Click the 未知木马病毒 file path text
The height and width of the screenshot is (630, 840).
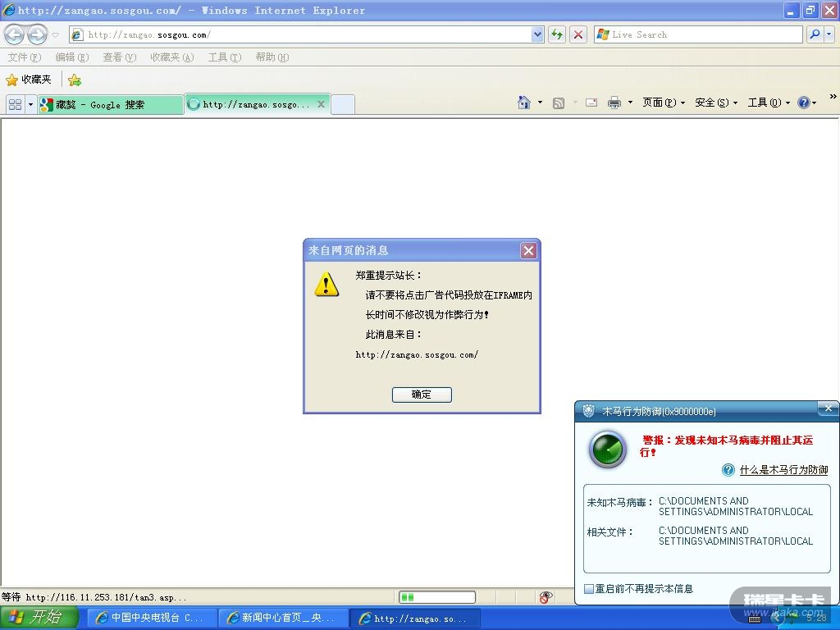tap(736, 506)
